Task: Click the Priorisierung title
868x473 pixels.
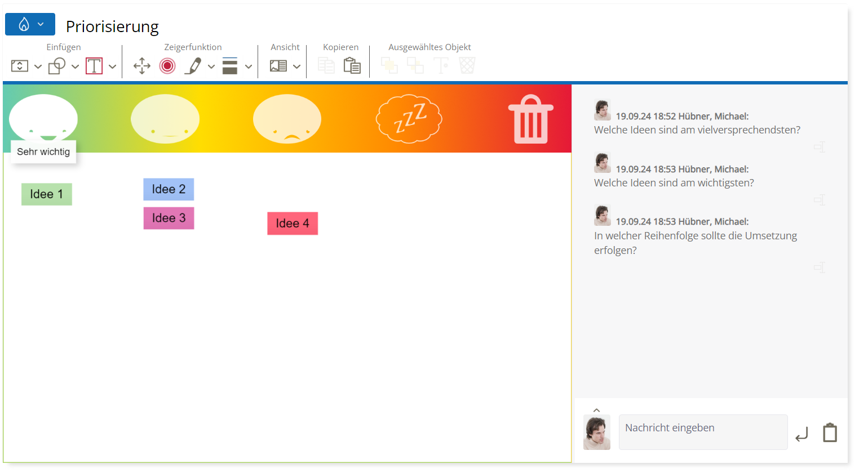Action: click(112, 26)
